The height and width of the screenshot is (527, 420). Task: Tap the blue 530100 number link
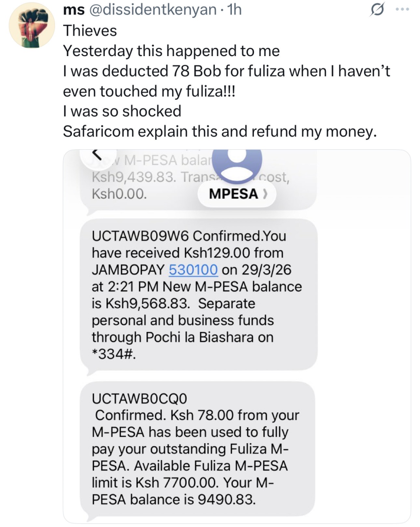(x=193, y=270)
